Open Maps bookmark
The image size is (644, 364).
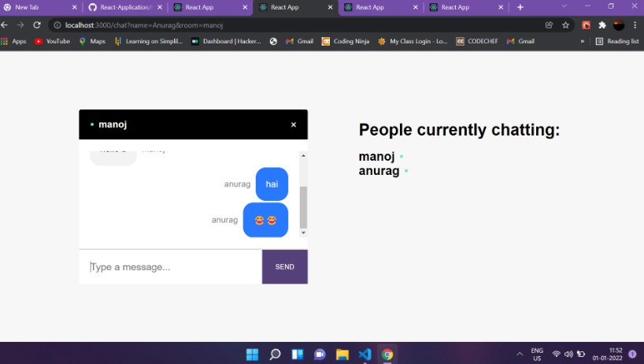click(x=92, y=41)
